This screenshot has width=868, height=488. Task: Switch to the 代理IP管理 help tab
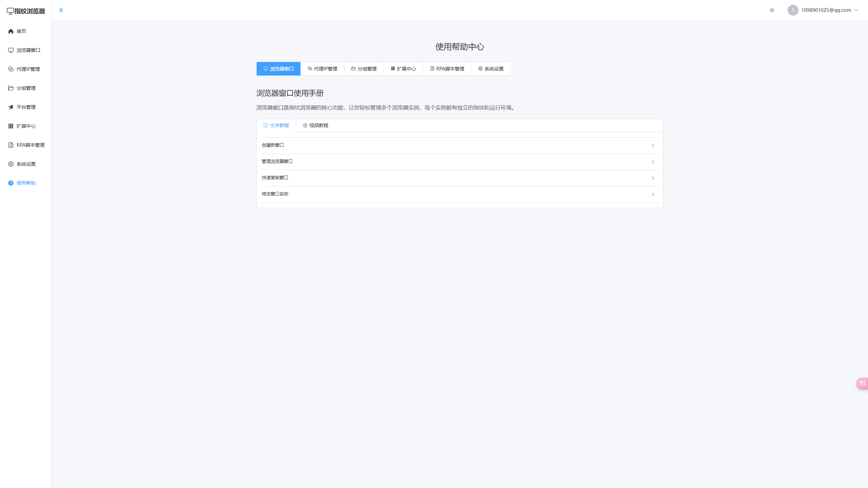322,69
